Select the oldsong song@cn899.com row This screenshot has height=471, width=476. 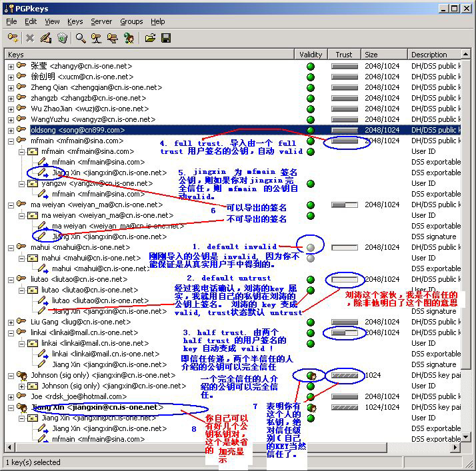(234, 130)
